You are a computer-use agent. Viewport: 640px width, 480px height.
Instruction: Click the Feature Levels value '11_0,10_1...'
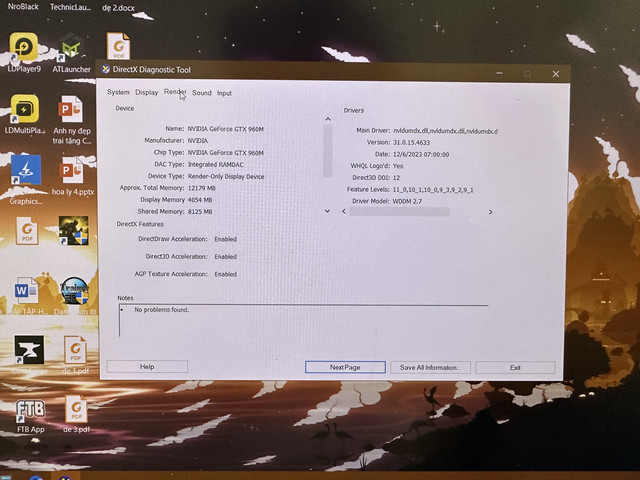pyautogui.click(x=433, y=190)
